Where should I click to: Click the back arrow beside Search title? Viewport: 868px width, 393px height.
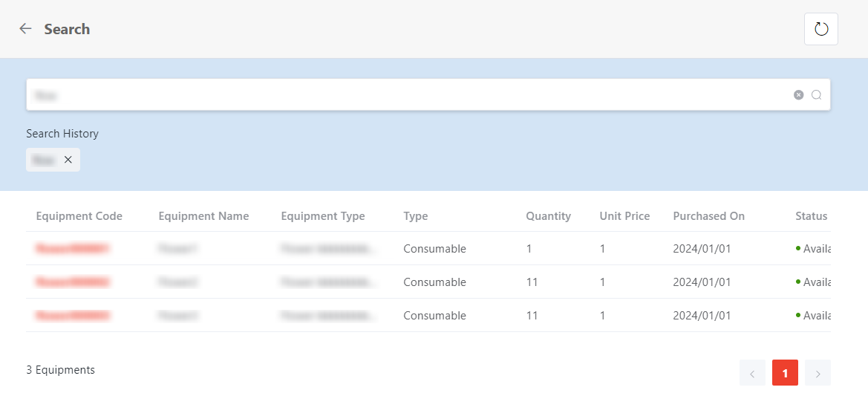(x=25, y=29)
